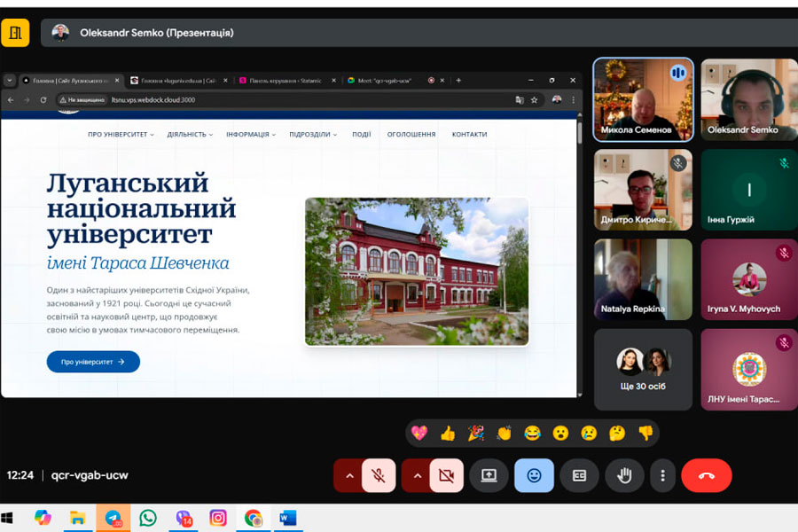Open the emoji reactions button
This screenshot has width=798, height=532.
click(x=534, y=475)
